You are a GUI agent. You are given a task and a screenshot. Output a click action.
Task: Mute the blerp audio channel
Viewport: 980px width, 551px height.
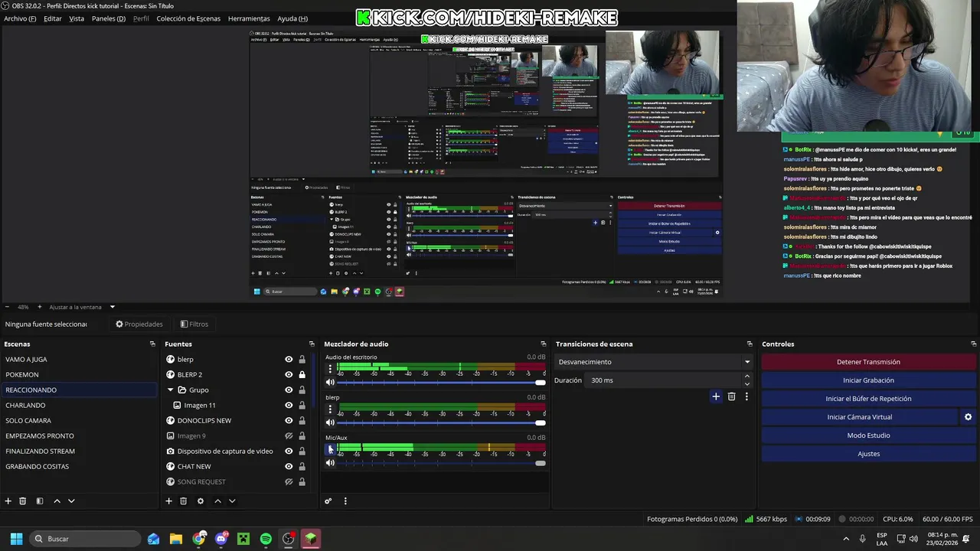pos(330,422)
